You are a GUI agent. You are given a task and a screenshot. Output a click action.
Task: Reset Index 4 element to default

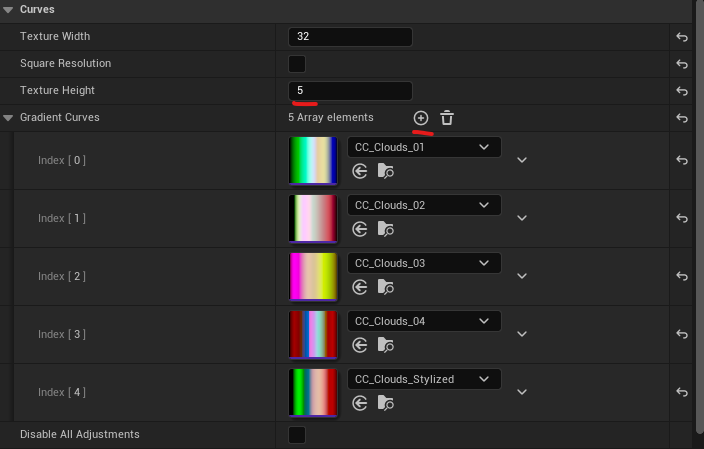tap(682, 392)
